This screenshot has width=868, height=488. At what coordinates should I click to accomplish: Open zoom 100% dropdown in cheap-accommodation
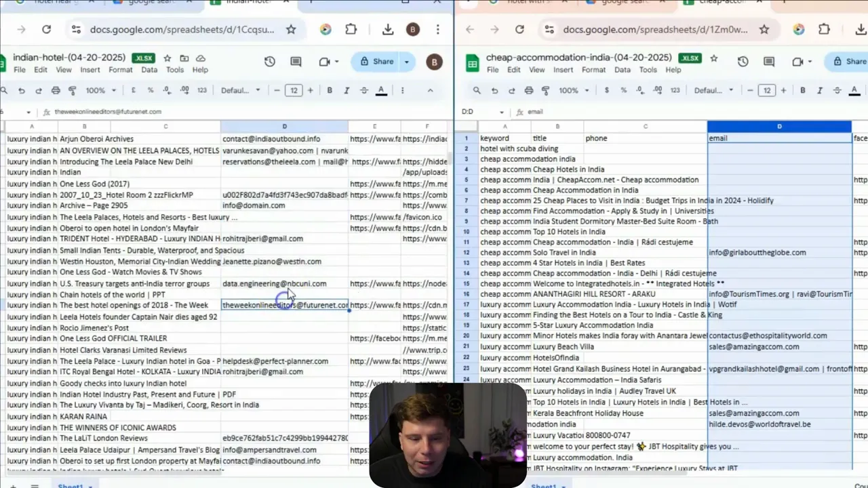(573, 90)
